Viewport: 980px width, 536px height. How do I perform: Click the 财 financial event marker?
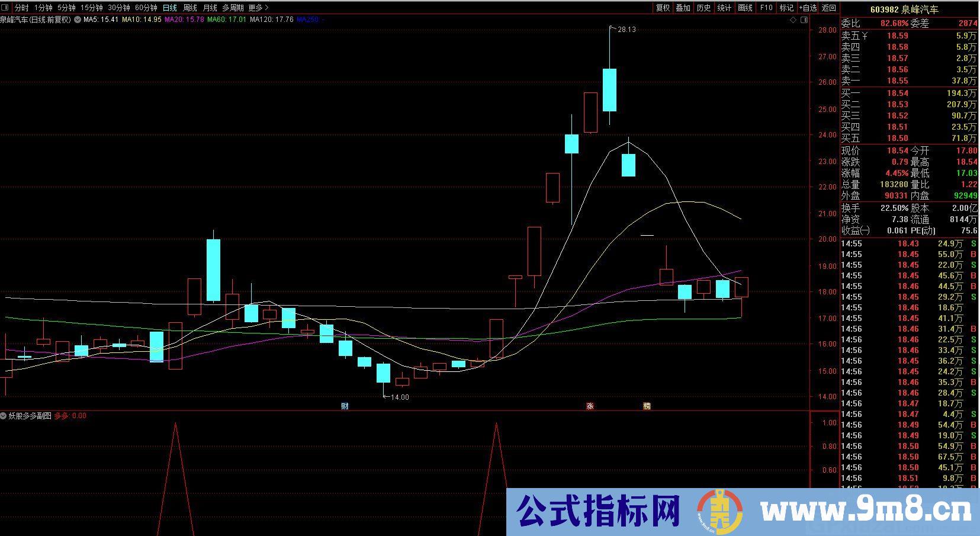(345, 406)
